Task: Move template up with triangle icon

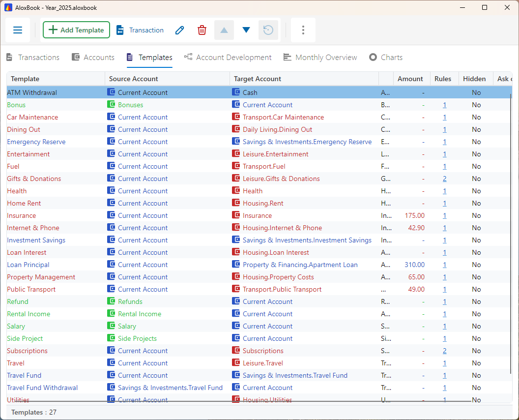Action: [224, 30]
